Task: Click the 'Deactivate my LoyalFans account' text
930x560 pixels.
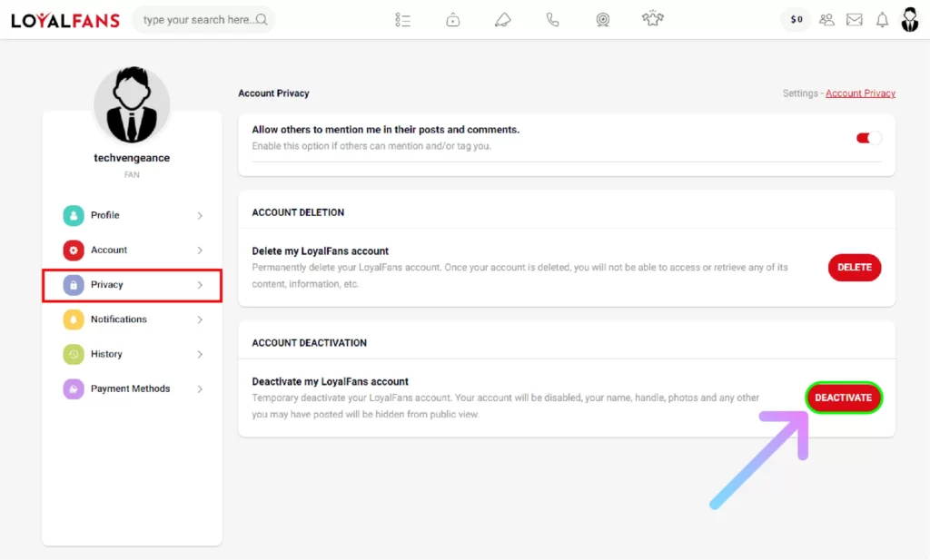Action: [330, 381]
